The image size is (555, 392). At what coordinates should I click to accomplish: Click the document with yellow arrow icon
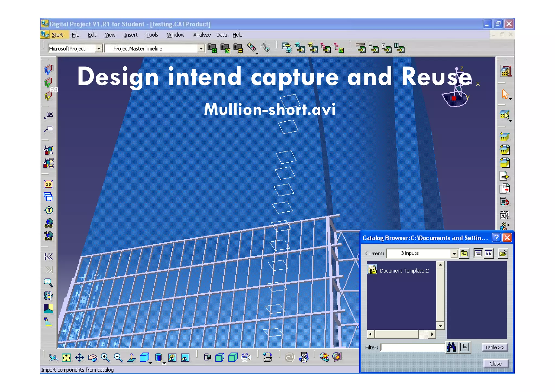[x=505, y=176]
